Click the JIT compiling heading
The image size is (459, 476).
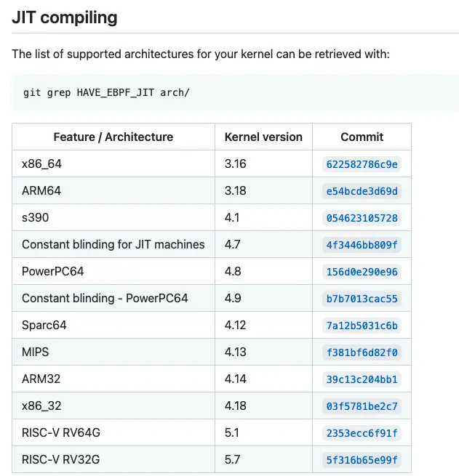pyautogui.click(x=65, y=17)
